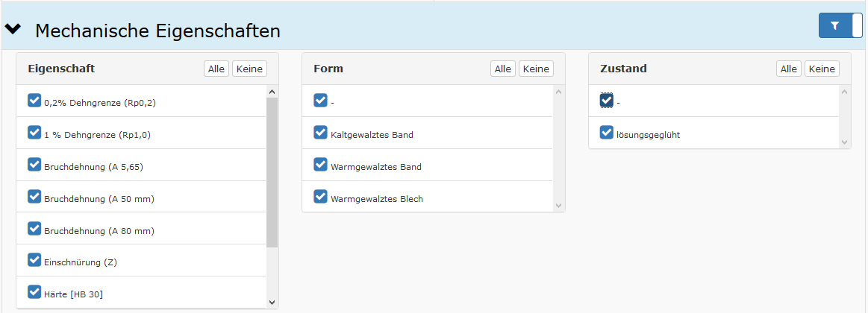Toggle the 1 % Dehngrenze (Rp1,0) checkbox
Viewport: 868px width, 313px height.
[34, 133]
